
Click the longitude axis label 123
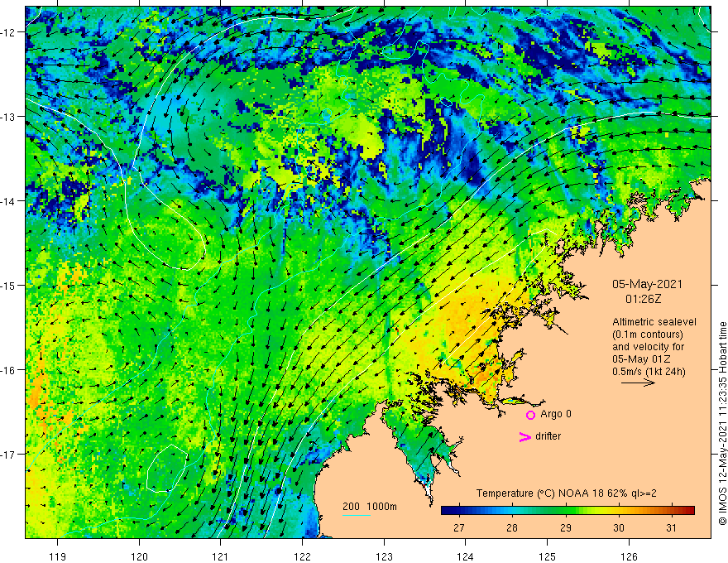click(x=384, y=556)
